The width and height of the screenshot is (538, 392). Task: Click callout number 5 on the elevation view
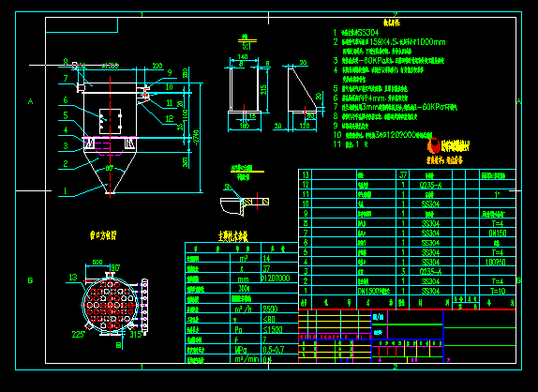tap(66, 115)
